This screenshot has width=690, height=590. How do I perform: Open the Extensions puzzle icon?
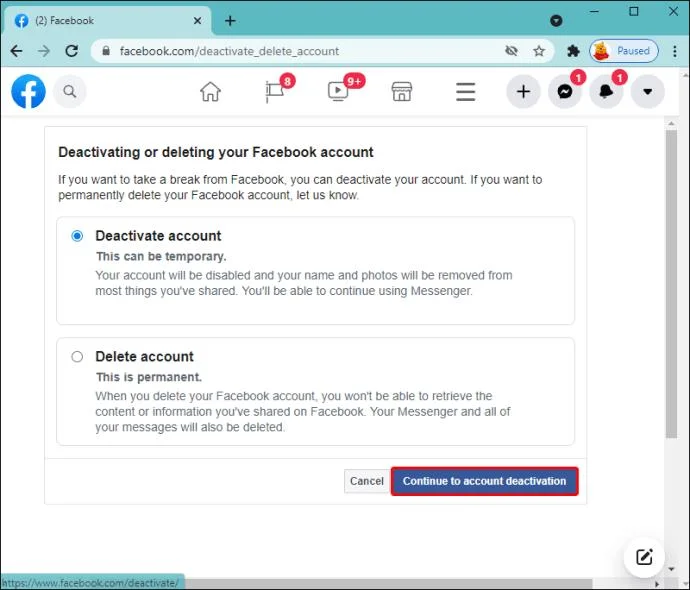(573, 51)
